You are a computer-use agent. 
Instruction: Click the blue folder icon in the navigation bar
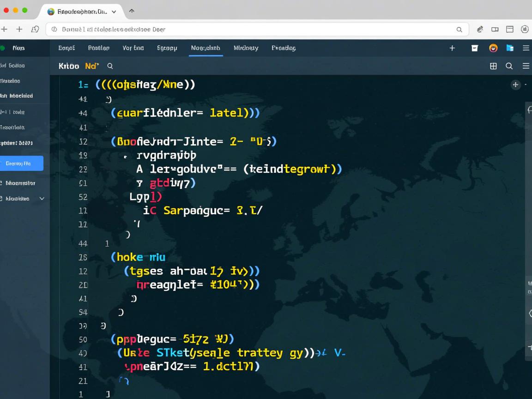pos(510,48)
